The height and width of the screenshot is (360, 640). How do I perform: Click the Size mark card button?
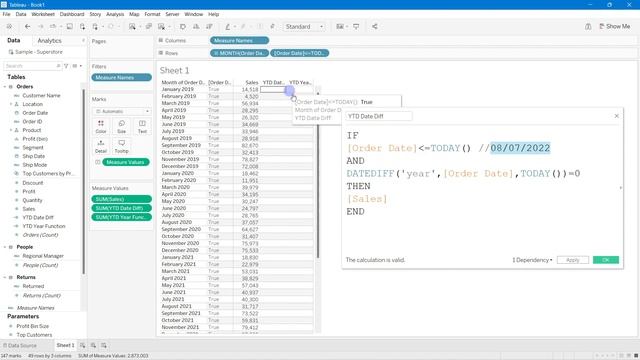point(122,127)
